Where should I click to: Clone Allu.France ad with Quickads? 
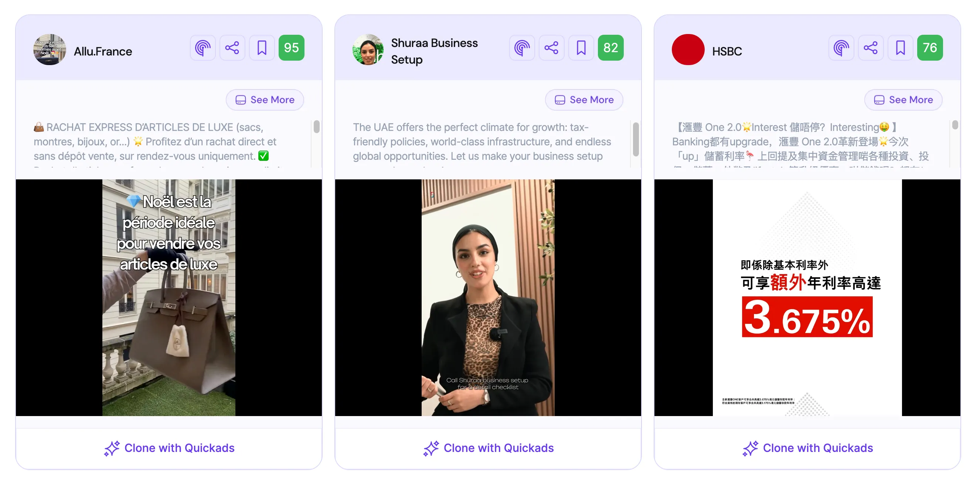tap(169, 448)
